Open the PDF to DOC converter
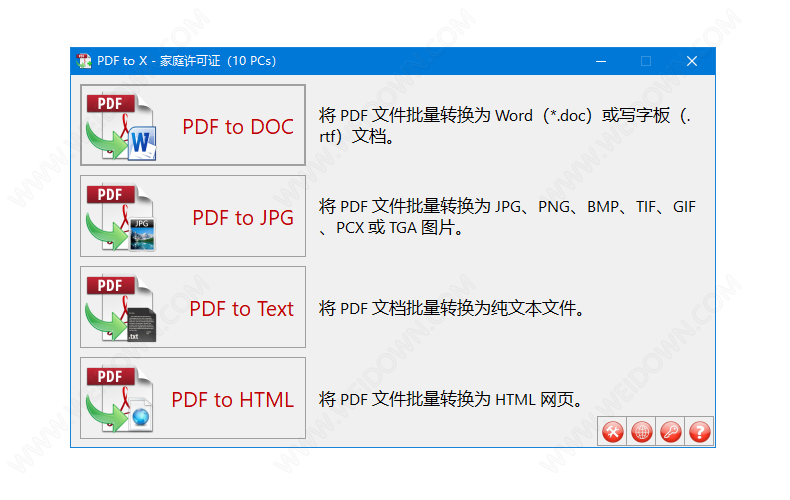The width and height of the screenshot is (790, 500). [193, 125]
